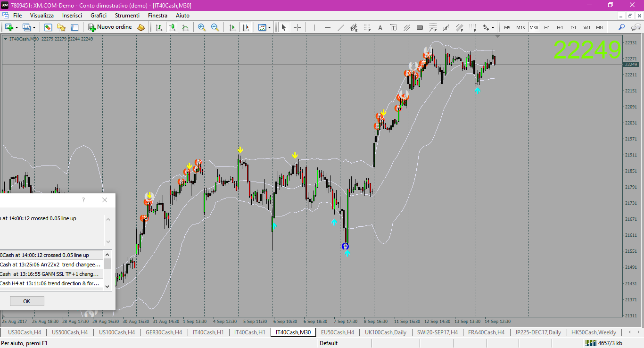The image size is (644, 348).
Task: Toggle the Terminal panel icon
Action: [74, 27]
